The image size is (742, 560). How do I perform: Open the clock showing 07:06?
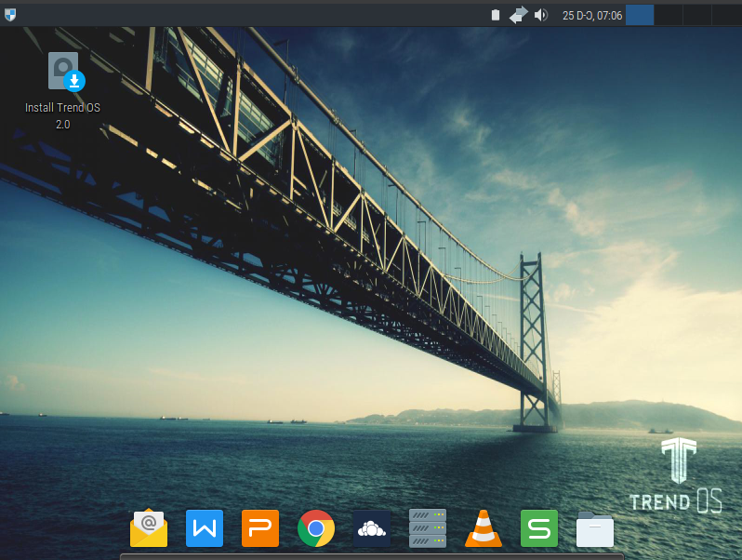592,15
